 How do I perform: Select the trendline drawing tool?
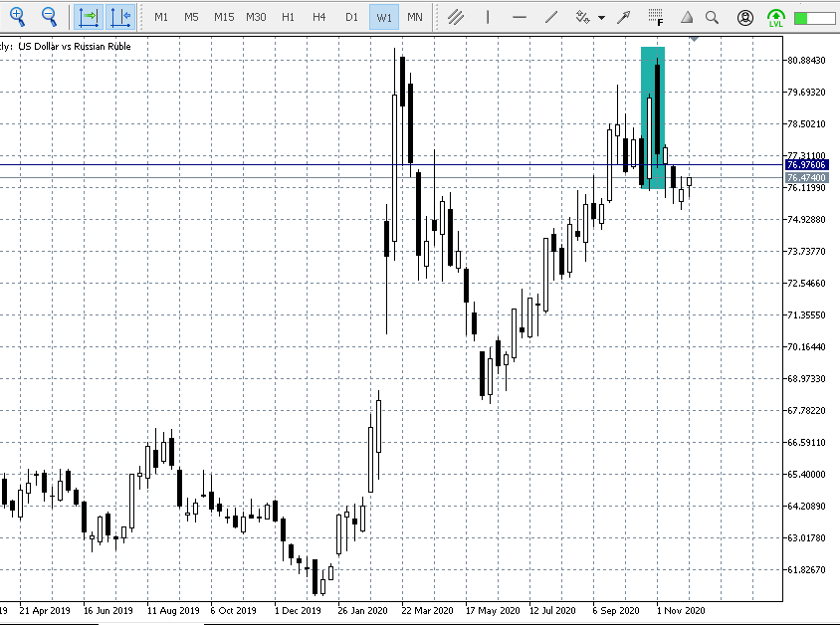[550, 17]
